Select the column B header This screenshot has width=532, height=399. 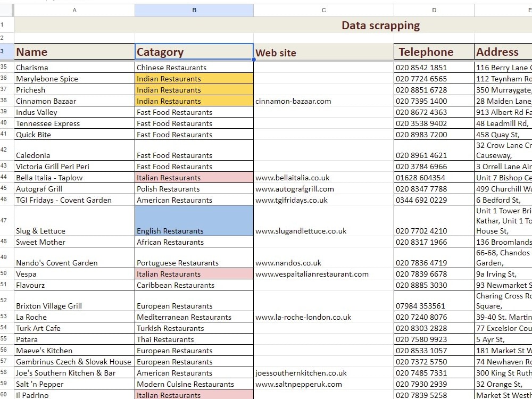194,10
